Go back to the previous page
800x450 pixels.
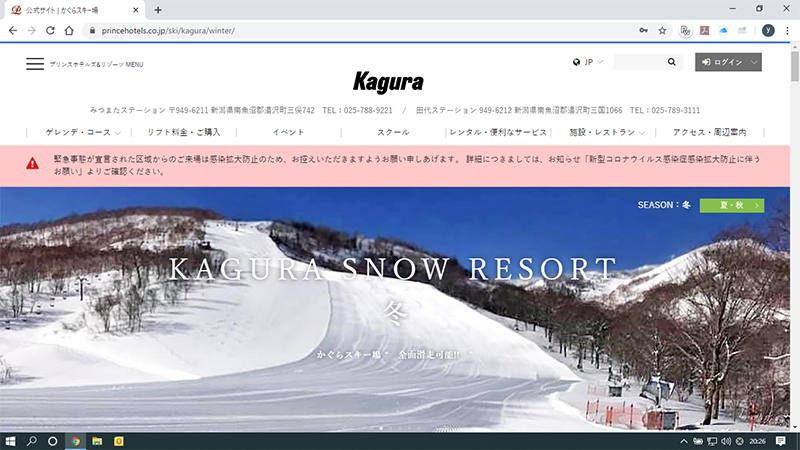13,31
